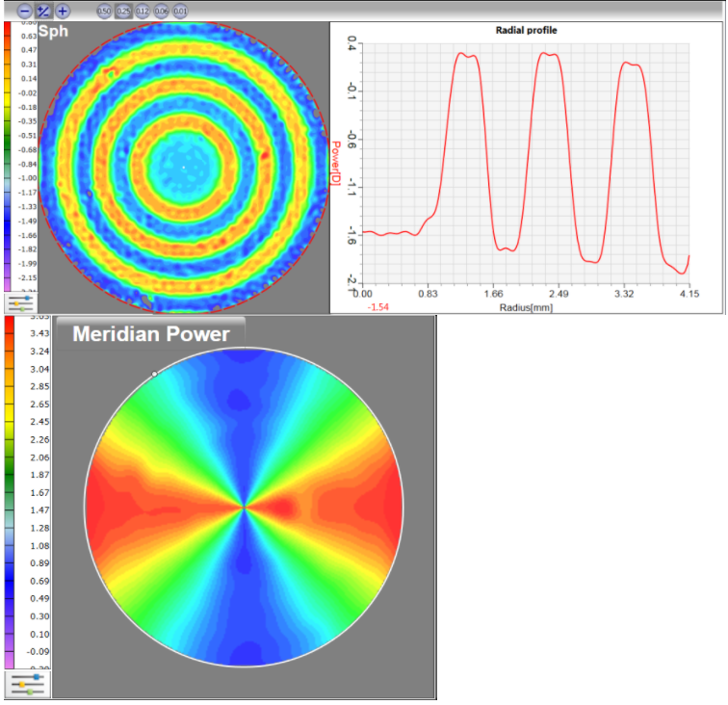The width and height of the screenshot is (728, 705).
Task: Click the Sph map label
Action: pos(53,32)
